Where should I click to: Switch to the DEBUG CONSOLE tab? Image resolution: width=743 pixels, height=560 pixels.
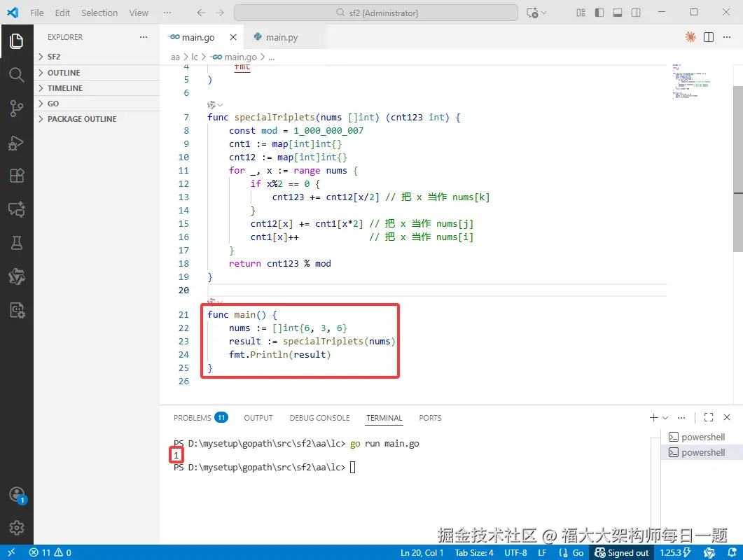coord(319,417)
